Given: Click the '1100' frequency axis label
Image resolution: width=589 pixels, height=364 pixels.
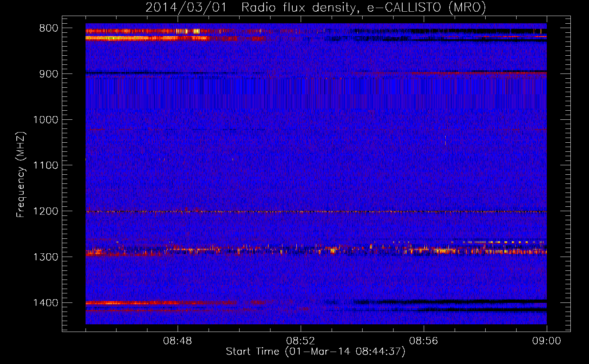Looking at the screenshot, I should pyautogui.click(x=46, y=166).
